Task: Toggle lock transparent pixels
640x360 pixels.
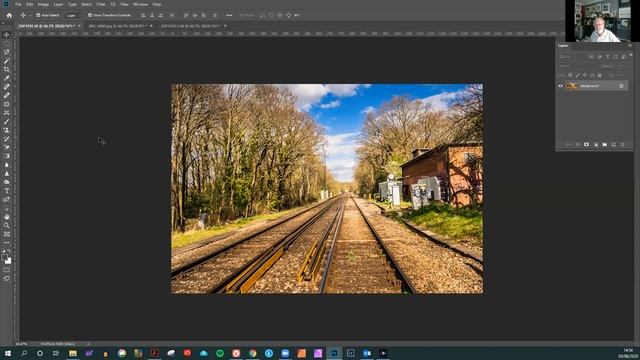Action: pos(570,75)
